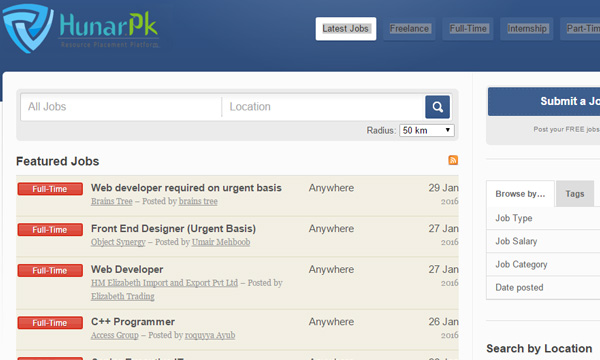This screenshot has width=600, height=360.
Task: Open the C++ Programmer job listing
Action: pos(133,322)
